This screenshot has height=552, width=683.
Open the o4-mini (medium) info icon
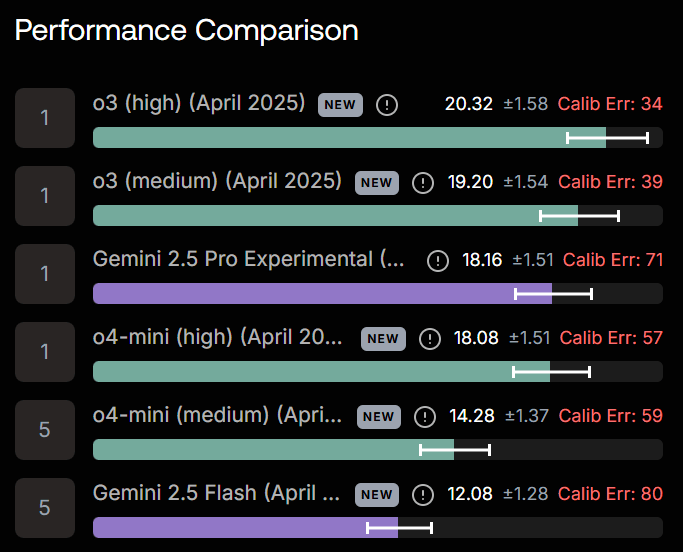pyautogui.click(x=425, y=417)
